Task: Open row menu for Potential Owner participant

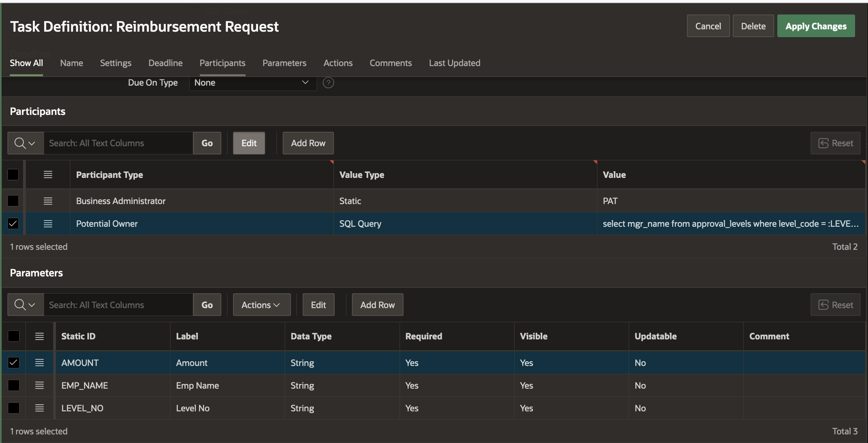Action: (x=48, y=224)
